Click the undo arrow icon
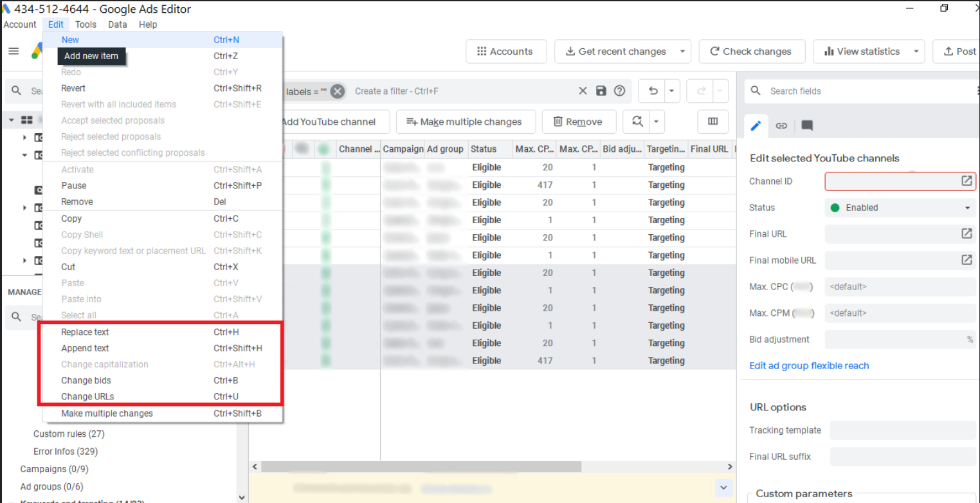Image resolution: width=980 pixels, height=503 pixels. (653, 91)
